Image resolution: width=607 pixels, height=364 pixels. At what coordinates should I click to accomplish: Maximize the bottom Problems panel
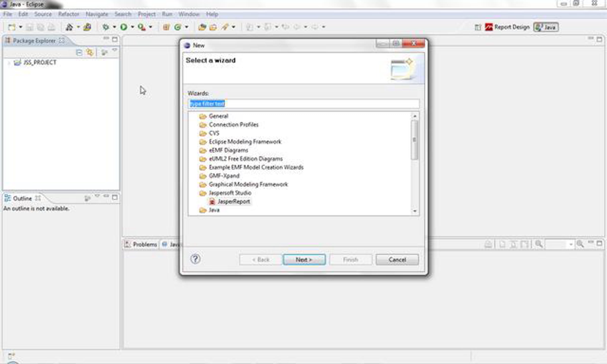coord(599,243)
